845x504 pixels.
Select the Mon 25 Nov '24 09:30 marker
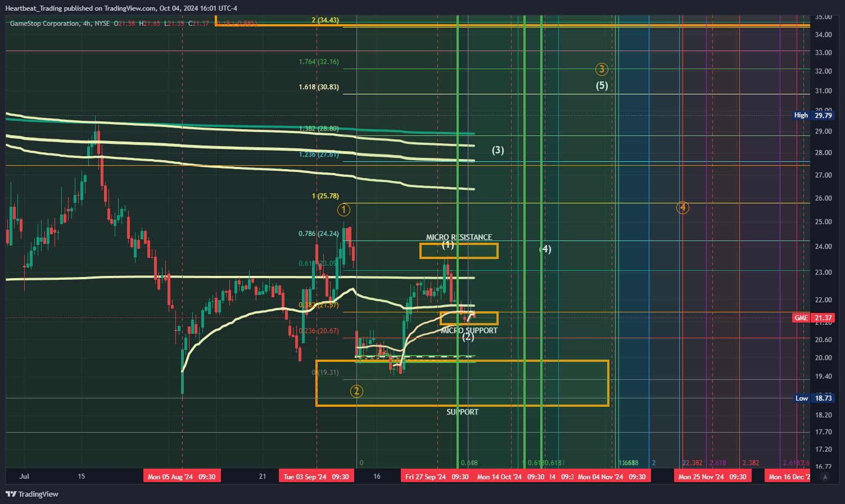pos(712,476)
